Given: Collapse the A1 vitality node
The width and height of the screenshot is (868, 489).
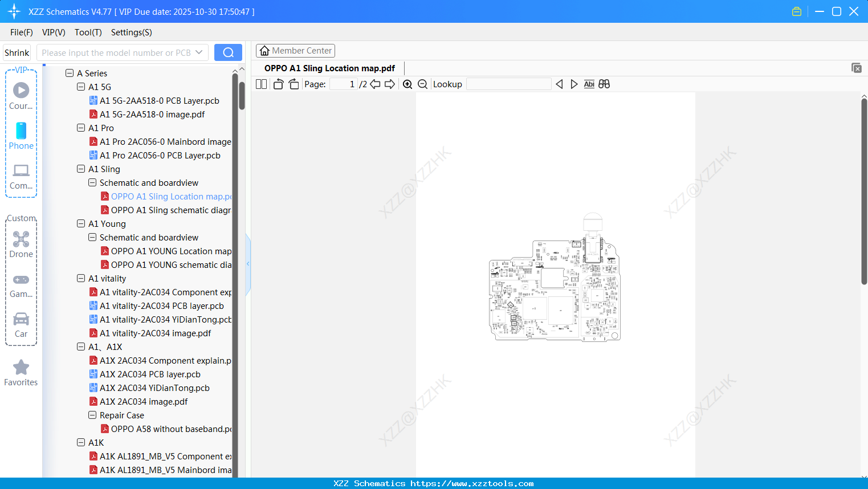Looking at the screenshot, I should [81, 279].
